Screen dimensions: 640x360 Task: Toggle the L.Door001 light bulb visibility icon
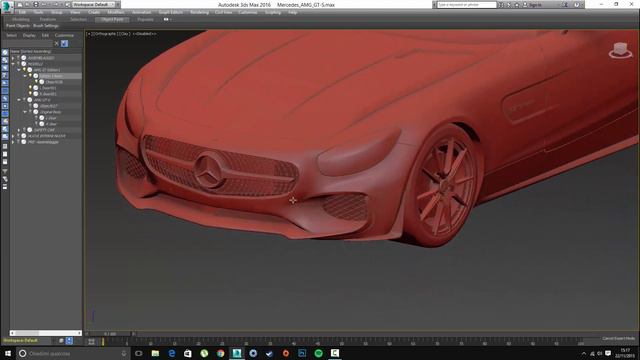pos(30,88)
